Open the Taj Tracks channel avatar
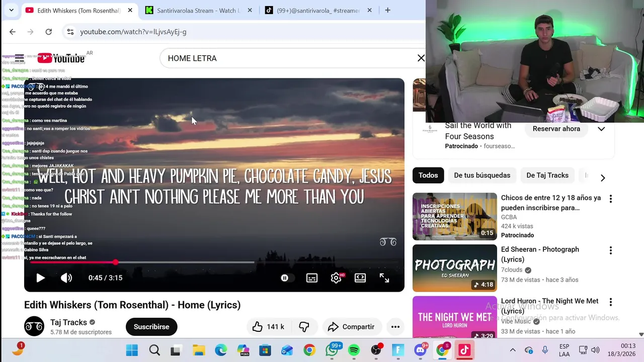Image resolution: width=644 pixels, height=362 pixels. click(x=34, y=326)
